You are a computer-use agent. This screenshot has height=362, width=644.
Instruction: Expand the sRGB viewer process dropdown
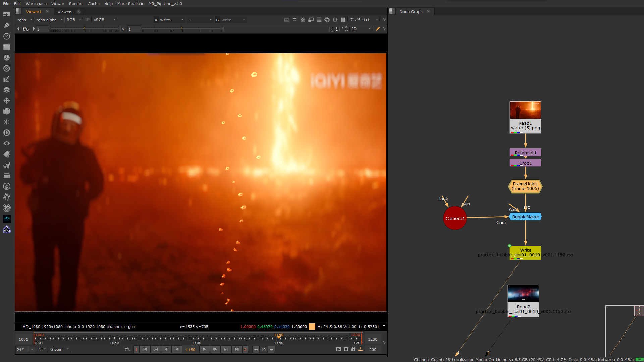[105, 20]
